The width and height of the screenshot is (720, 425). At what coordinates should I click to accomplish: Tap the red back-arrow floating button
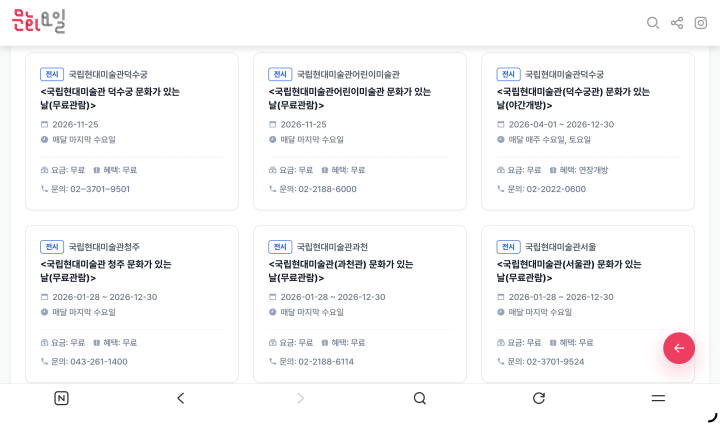[679, 348]
